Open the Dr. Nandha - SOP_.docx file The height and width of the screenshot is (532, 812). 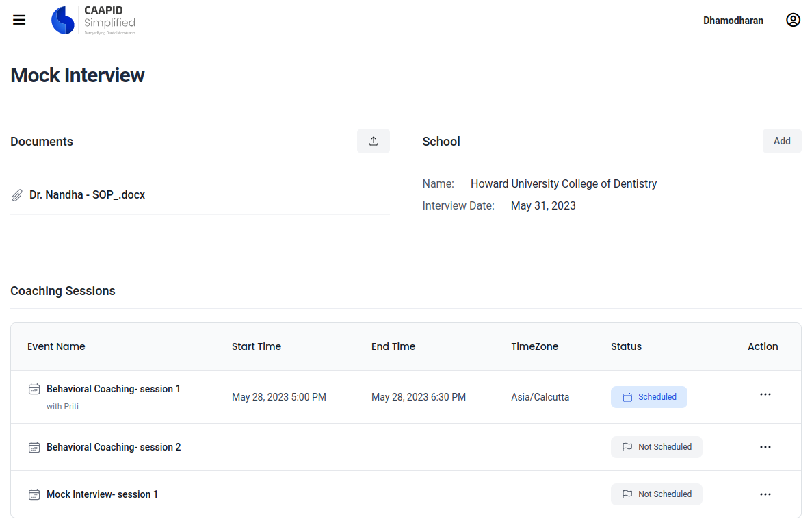click(x=87, y=195)
